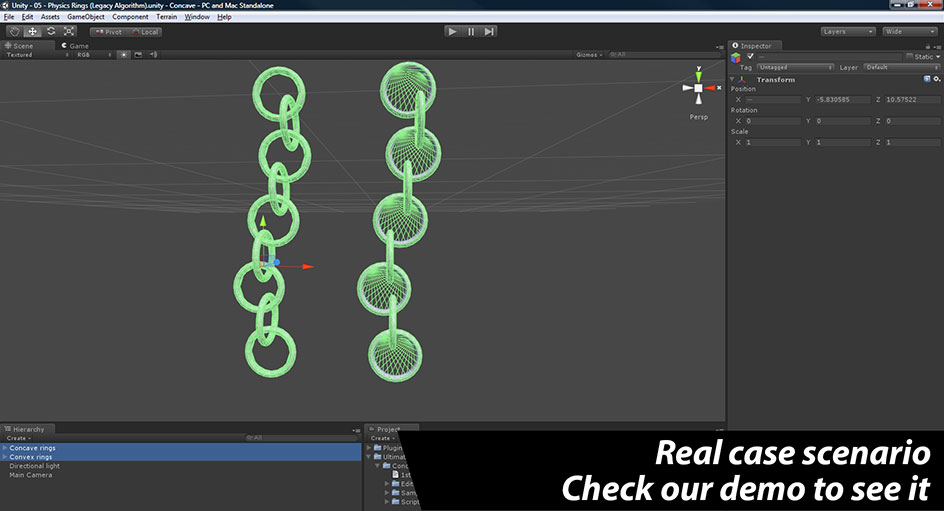Screen dimensions: 944x511
Task: Click the GameObject cube icon in Inspector
Action: (x=736, y=58)
